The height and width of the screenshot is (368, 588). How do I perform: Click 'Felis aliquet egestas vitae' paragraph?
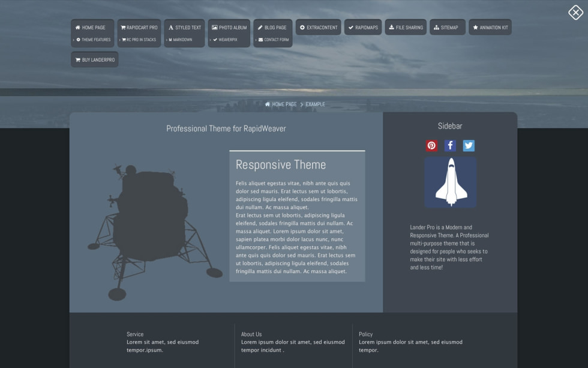click(296, 228)
